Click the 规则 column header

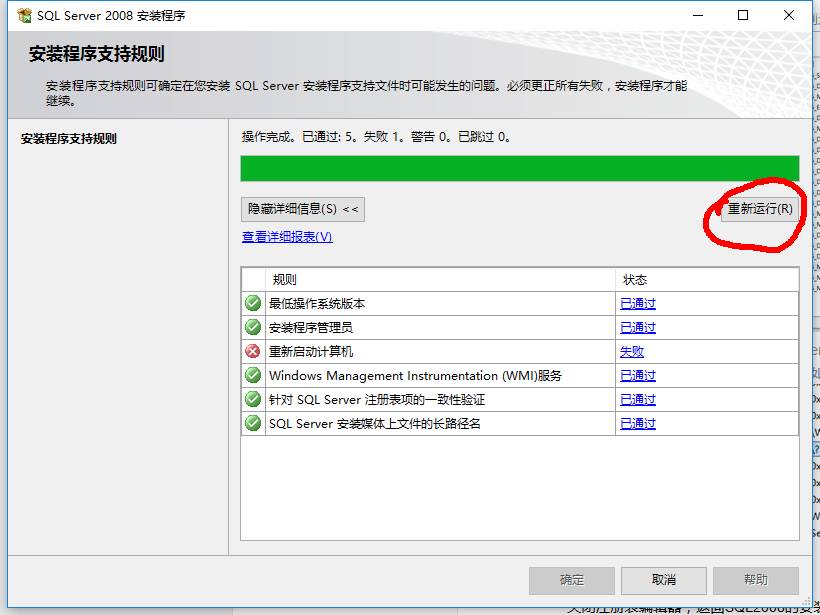(x=440, y=280)
